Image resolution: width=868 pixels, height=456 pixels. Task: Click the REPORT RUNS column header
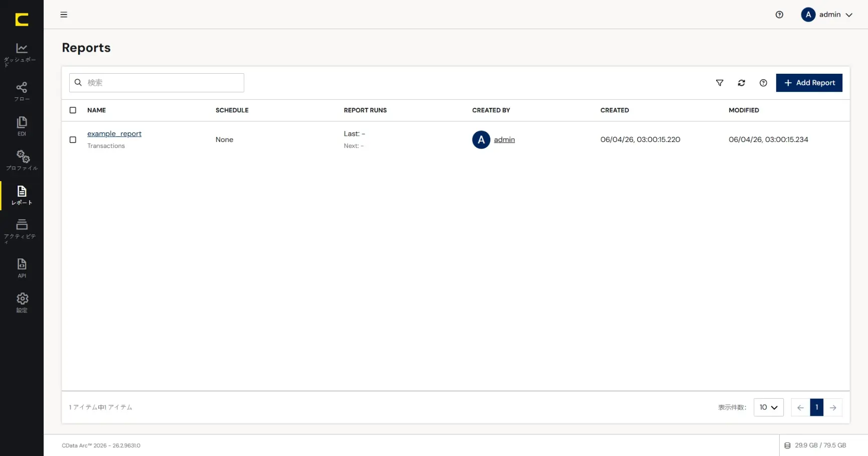[365, 110]
